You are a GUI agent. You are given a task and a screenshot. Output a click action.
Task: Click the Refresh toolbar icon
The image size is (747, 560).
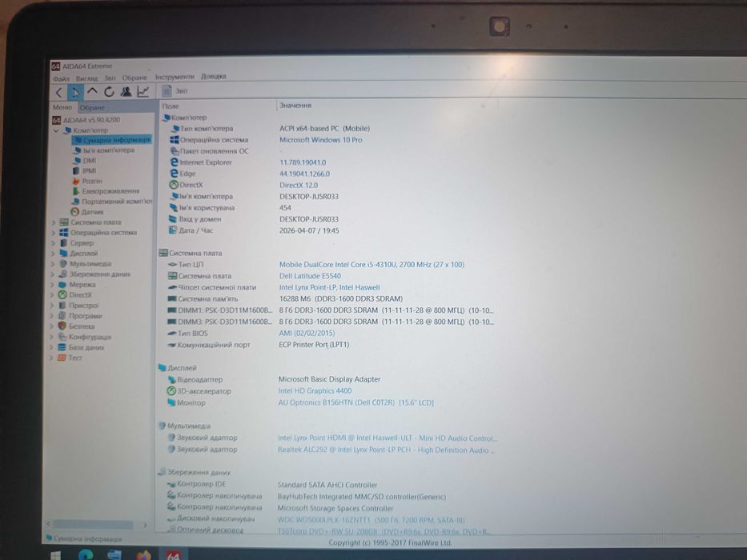109,92
